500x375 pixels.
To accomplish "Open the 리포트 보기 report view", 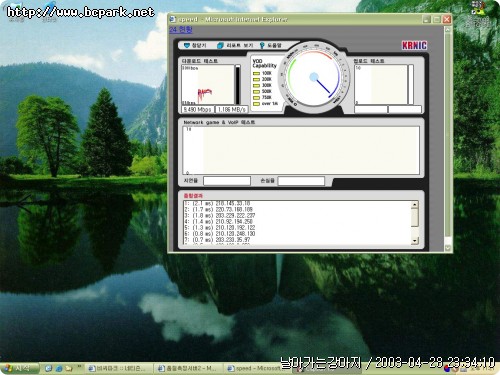I will pos(235,45).
